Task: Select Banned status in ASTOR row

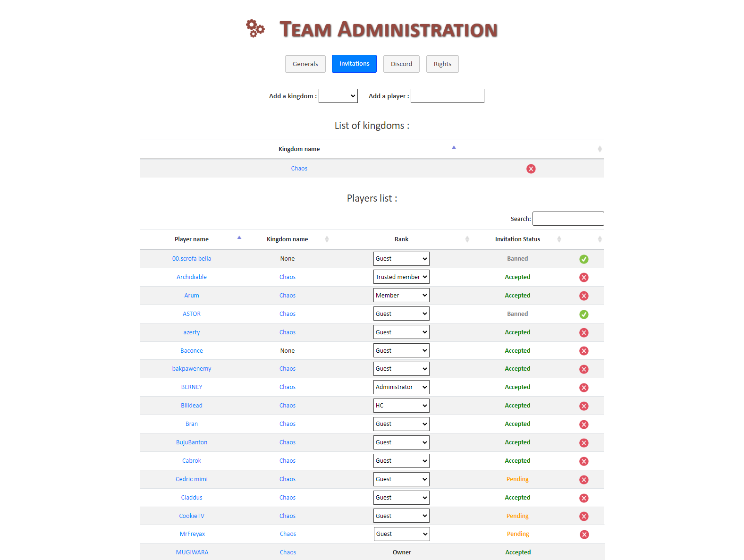Action: [517, 314]
